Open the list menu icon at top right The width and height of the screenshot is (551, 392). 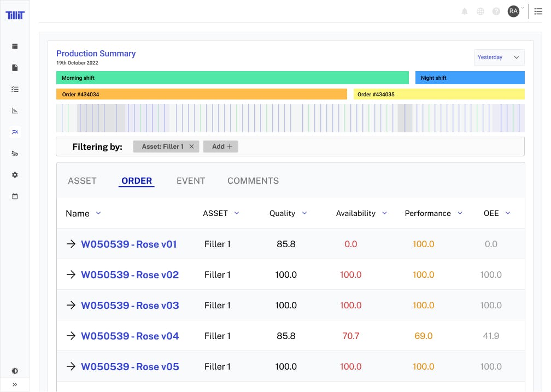[538, 11]
